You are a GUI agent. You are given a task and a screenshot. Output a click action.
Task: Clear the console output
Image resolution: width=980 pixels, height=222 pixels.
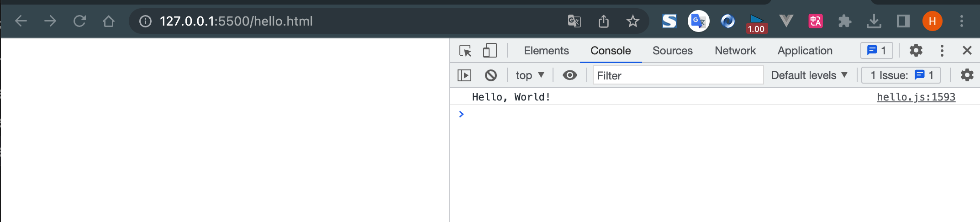(491, 75)
